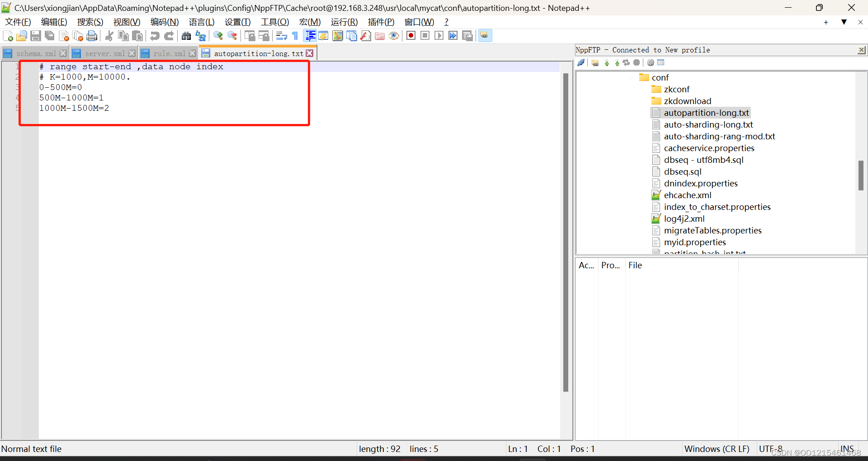This screenshot has width=868, height=461.
Task: Click Windows (CR LF) in the status bar
Action: [x=717, y=449]
